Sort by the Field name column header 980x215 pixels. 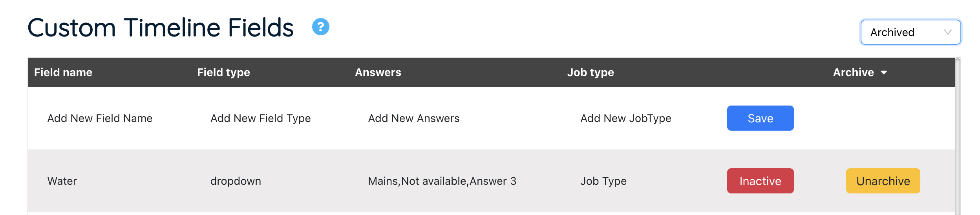(x=63, y=73)
